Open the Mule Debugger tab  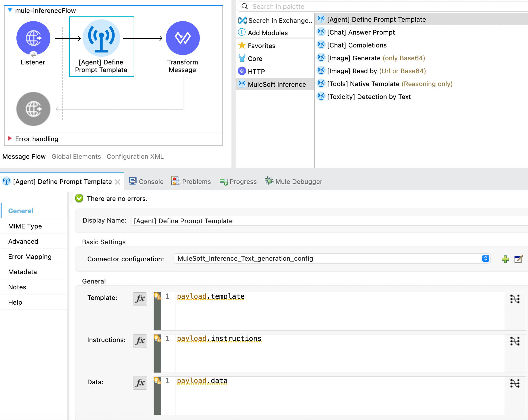(x=293, y=182)
